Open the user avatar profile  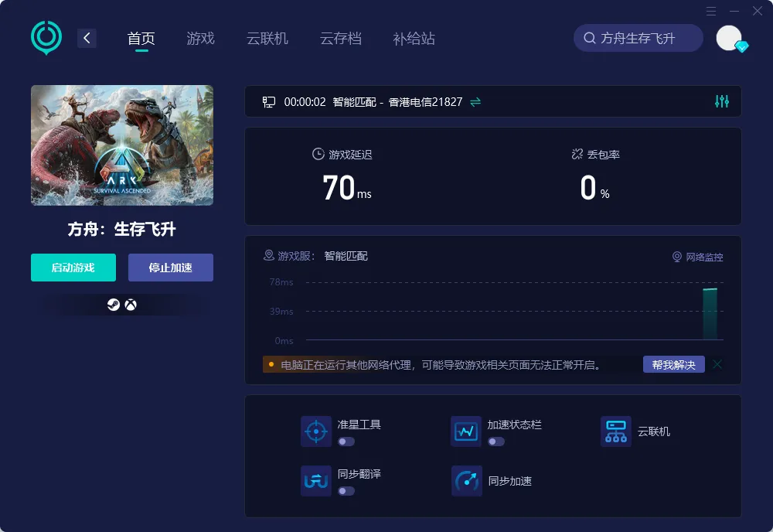729,38
